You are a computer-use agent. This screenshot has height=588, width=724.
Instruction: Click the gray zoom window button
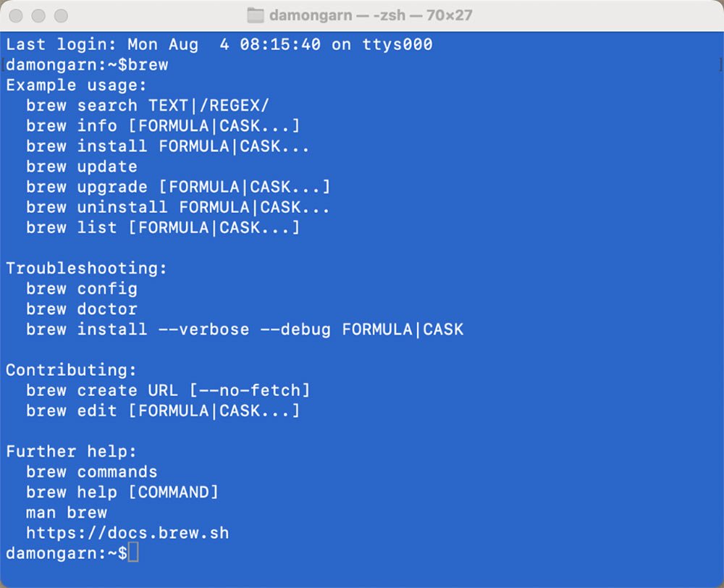click(x=61, y=15)
